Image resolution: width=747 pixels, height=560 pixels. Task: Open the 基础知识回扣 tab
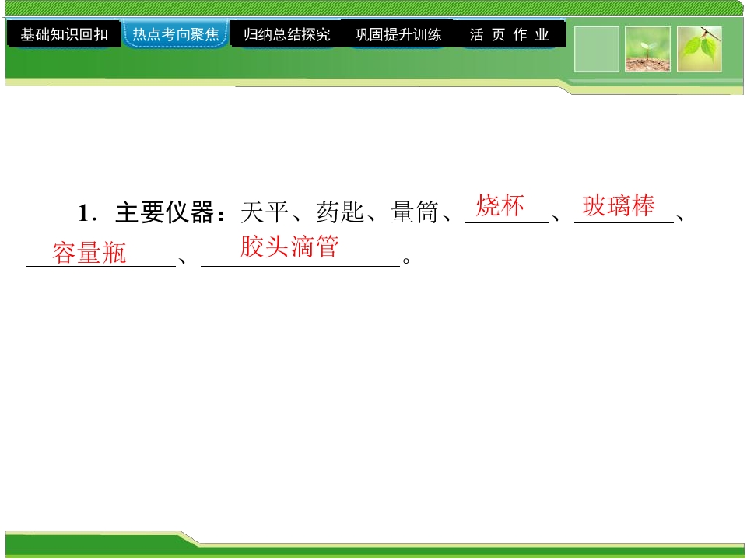[64, 34]
